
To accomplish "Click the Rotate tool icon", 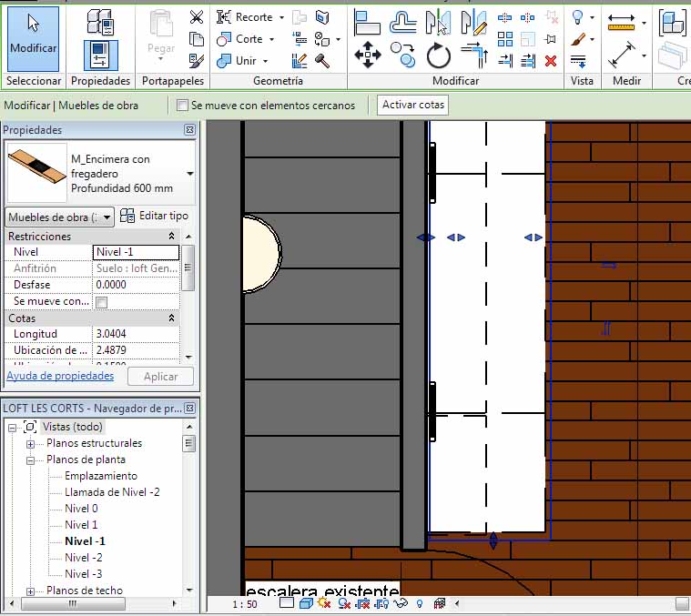I will [439, 56].
